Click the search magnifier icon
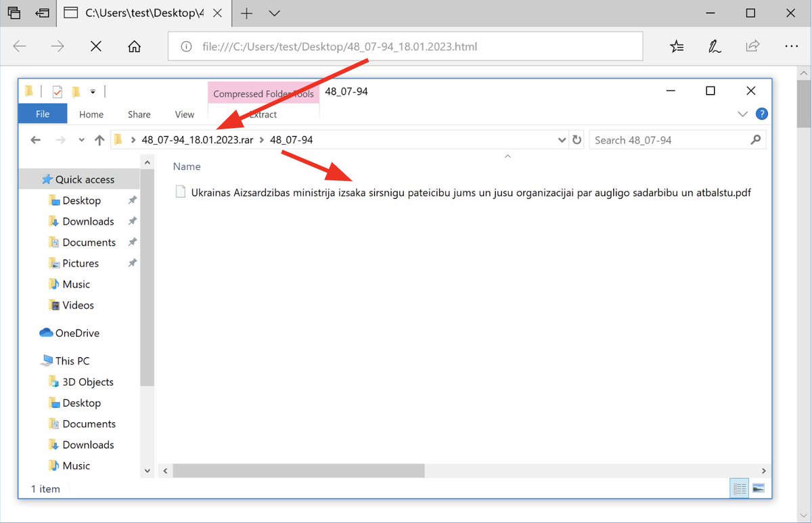 (x=756, y=140)
